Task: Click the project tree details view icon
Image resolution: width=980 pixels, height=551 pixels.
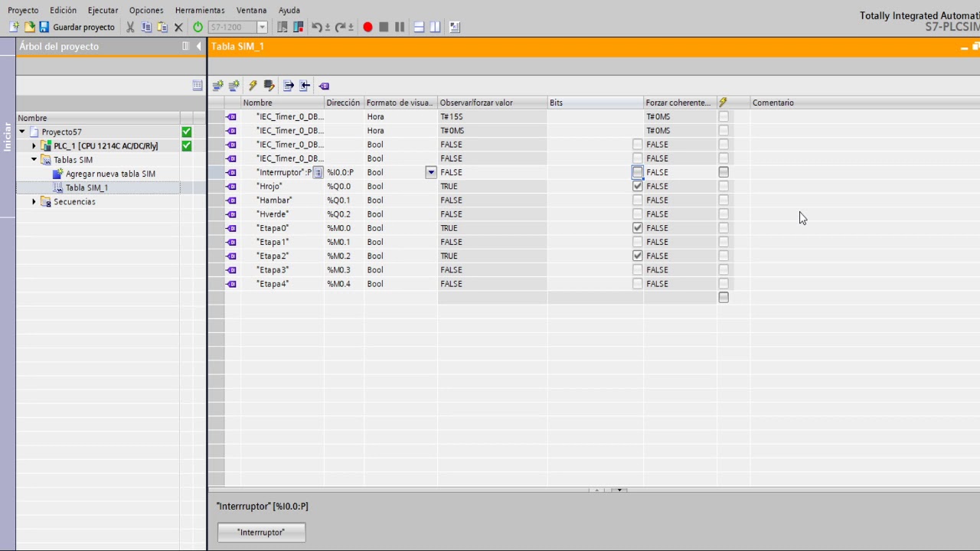Action: pyautogui.click(x=198, y=86)
